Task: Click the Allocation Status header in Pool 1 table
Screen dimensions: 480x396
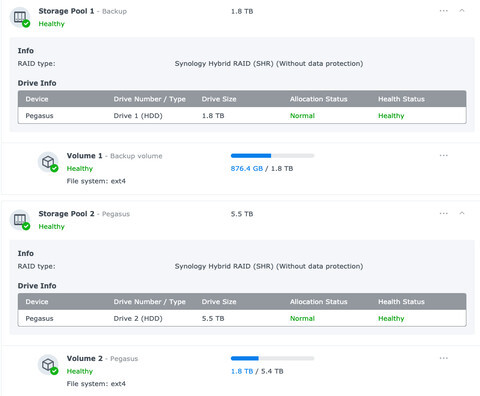Action: (319, 99)
